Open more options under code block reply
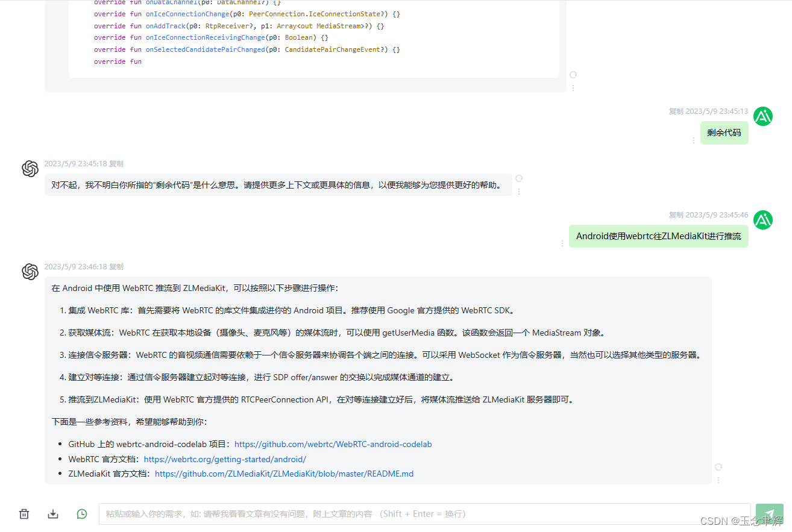This screenshot has width=792, height=532. point(573,87)
